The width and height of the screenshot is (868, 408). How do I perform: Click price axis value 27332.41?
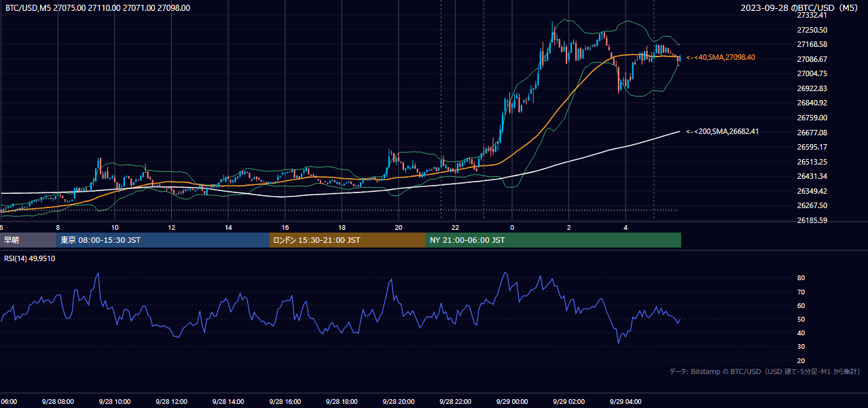click(812, 15)
